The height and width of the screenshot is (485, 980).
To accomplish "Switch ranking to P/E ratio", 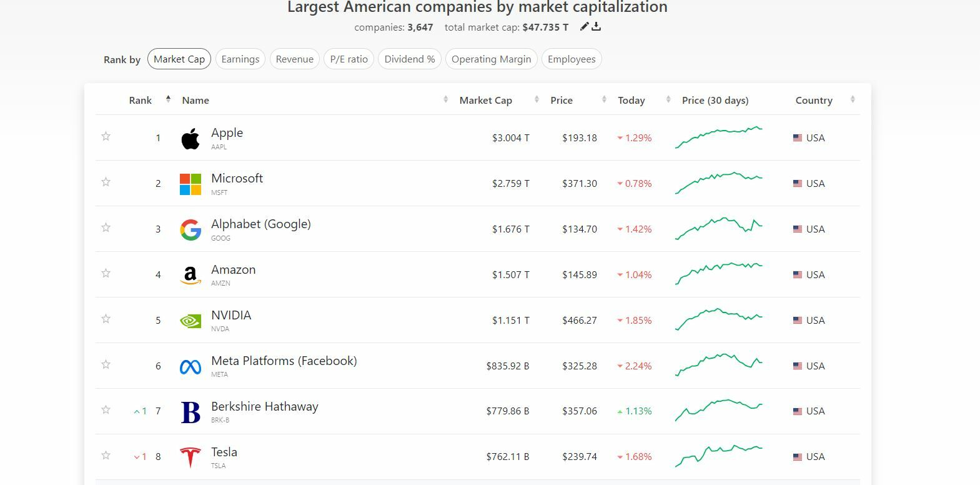I will (x=349, y=59).
